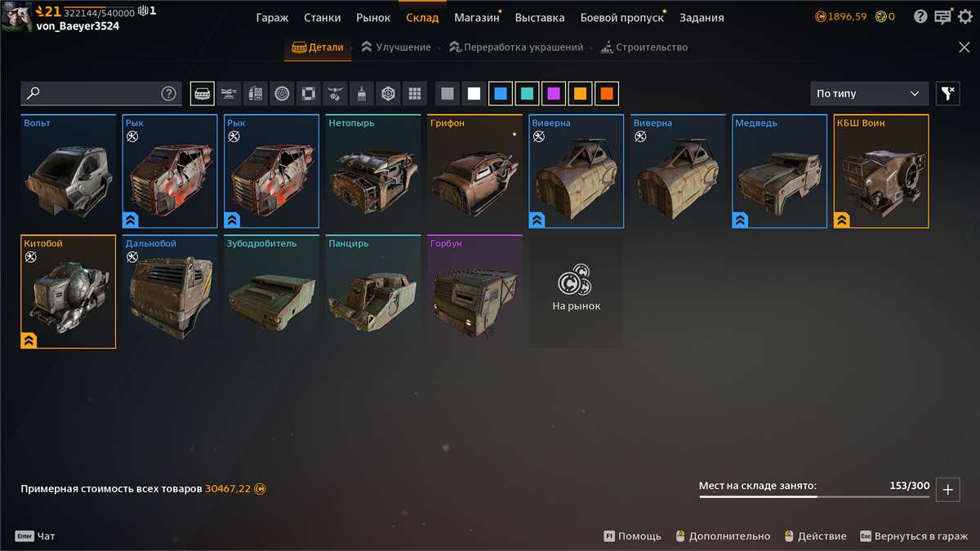Toggle the teal rarity filter
Viewport: 980px width, 551px height.
point(527,94)
